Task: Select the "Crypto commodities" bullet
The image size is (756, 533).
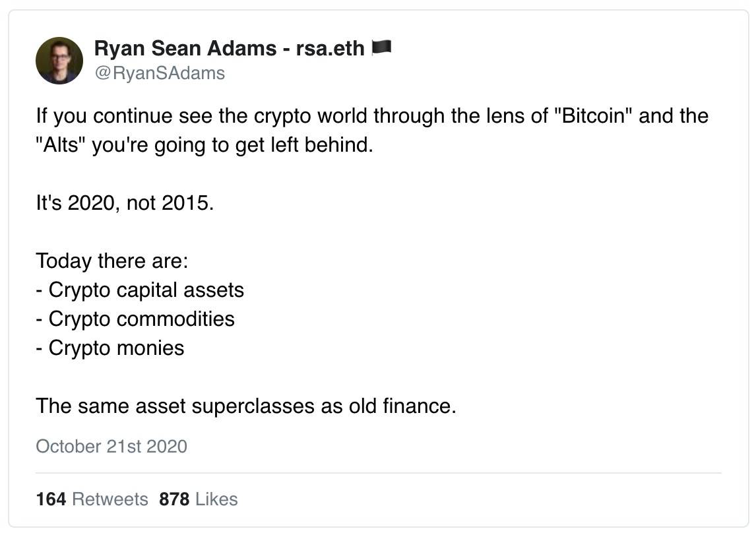Action: coord(141,319)
